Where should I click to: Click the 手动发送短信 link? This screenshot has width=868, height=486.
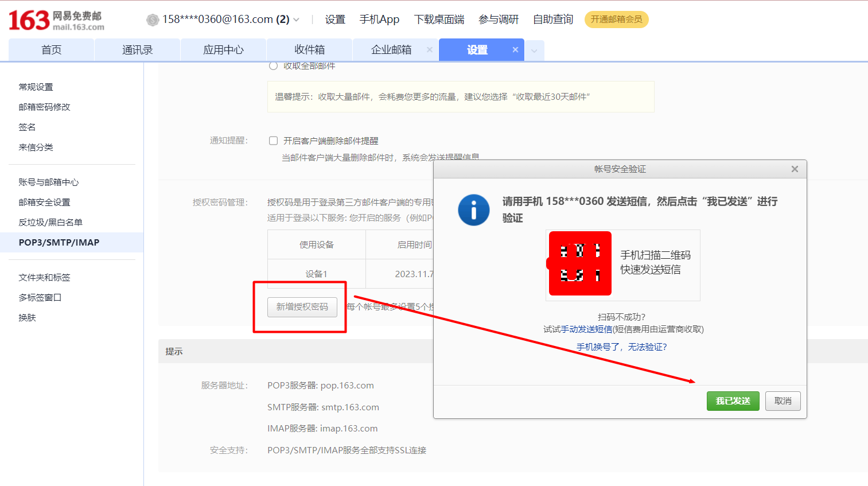[586, 329]
